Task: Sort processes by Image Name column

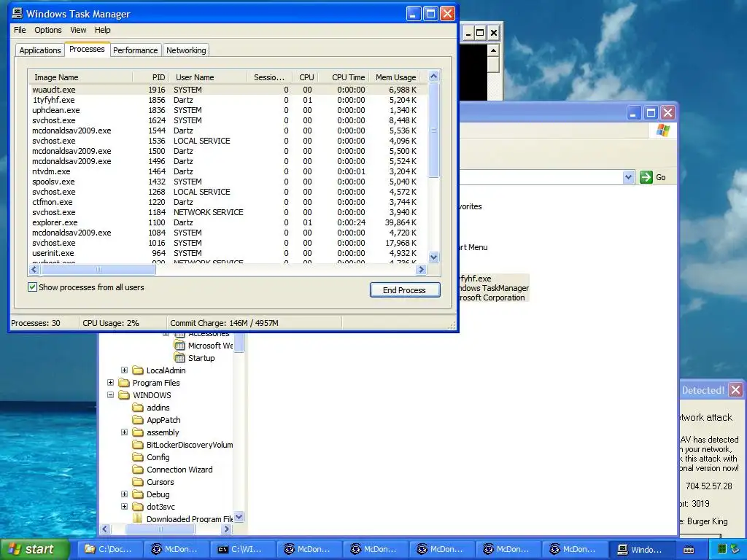Action: click(x=80, y=77)
